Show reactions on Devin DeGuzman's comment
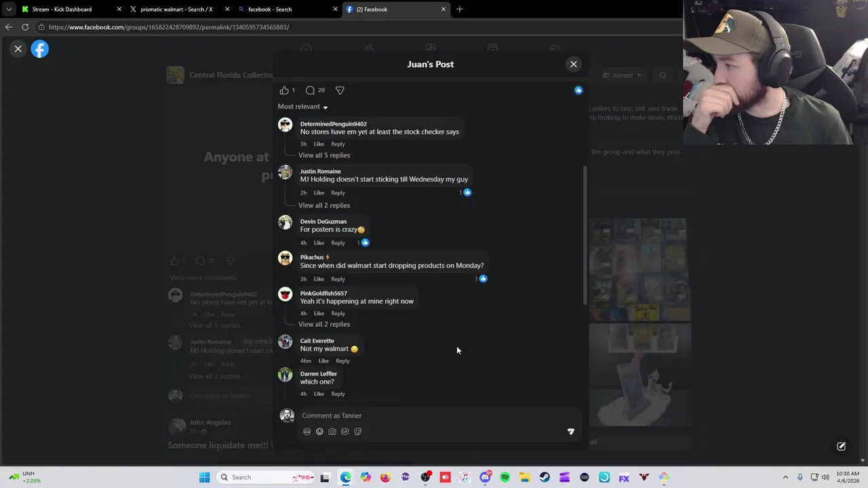The image size is (868, 488). coord(363,243)
